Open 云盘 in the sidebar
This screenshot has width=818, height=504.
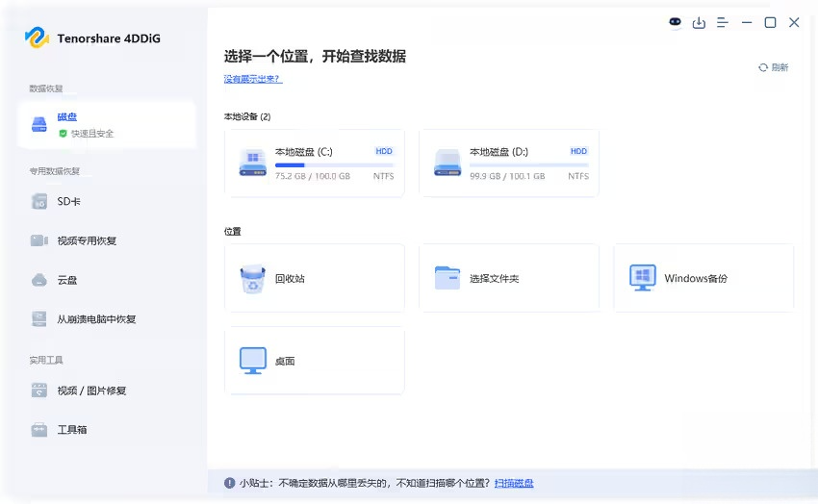107,280
